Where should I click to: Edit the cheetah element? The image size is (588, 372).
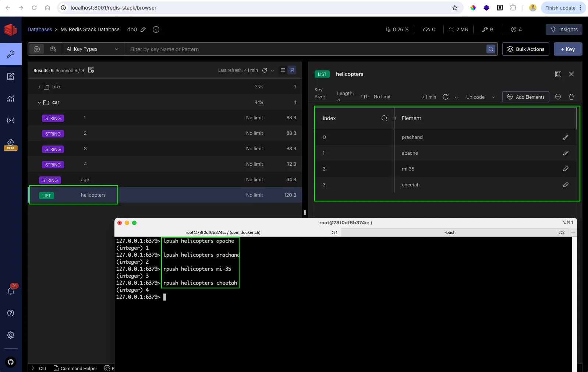566,185
